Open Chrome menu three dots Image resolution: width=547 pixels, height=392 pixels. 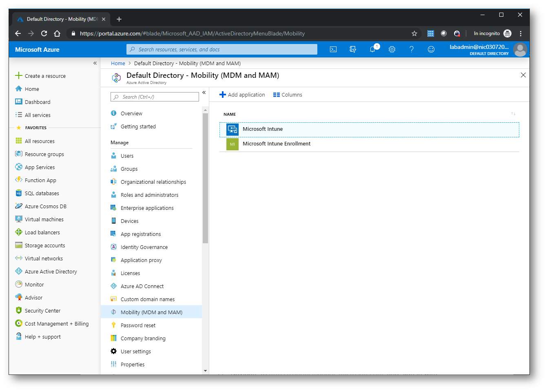point(520,33)
